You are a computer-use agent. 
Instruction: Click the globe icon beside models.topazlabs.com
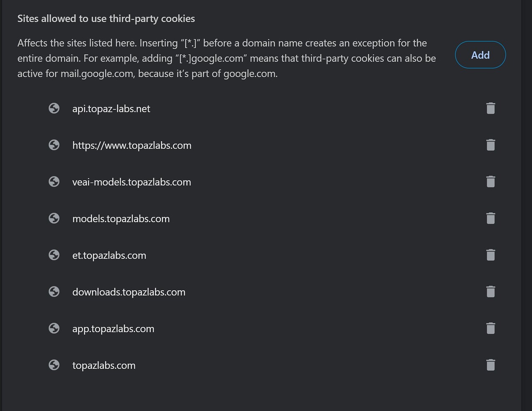(54, 218)
